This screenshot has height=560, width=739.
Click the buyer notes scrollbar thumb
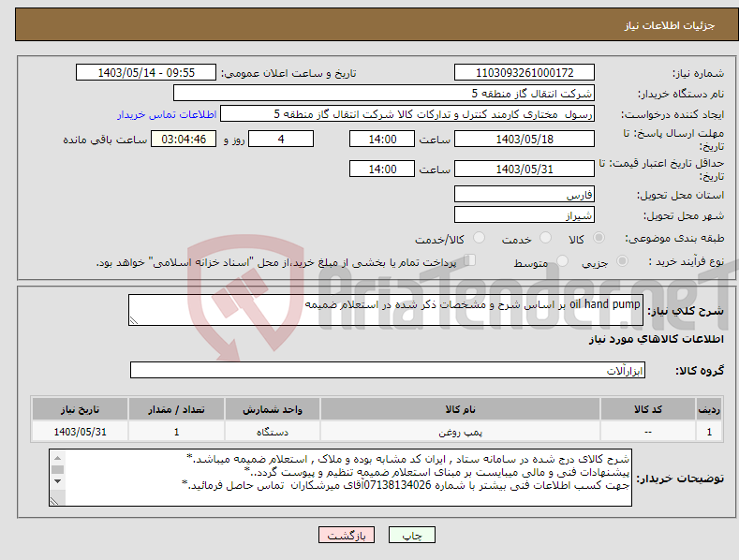pyautogui.click(x=57, y=469)
